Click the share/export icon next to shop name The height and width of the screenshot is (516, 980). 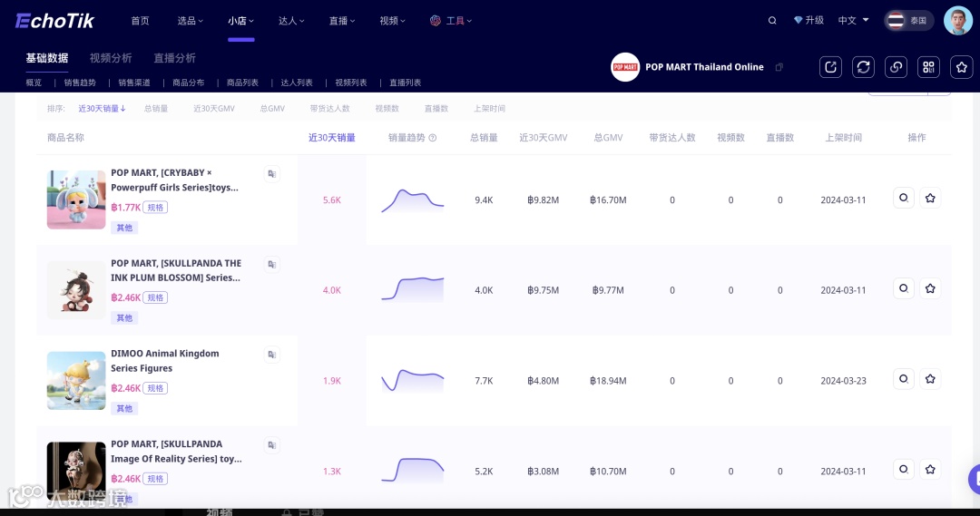[x=830, y=67]
